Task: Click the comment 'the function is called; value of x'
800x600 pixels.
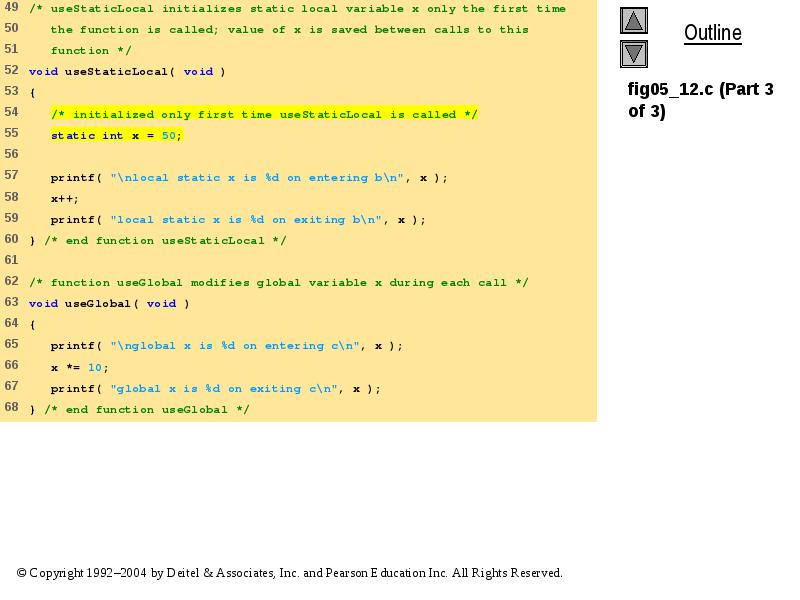Action: tap(176, 30)
